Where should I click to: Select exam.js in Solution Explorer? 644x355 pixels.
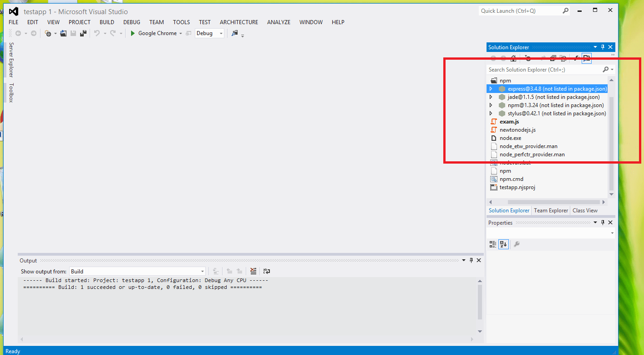point(509,122)
